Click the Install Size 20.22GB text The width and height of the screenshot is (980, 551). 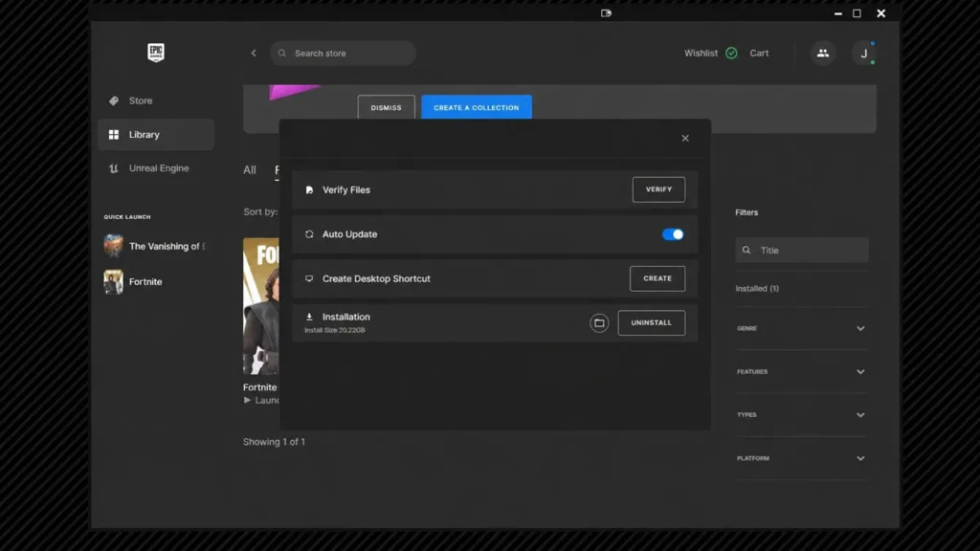pyautogui.click(x=334, y=330)
